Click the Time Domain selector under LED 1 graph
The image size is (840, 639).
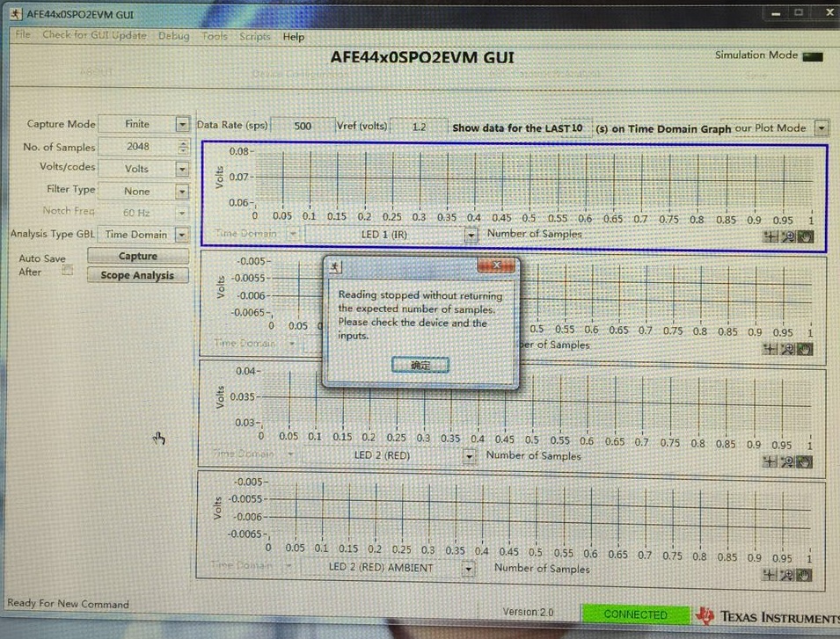(x=256, y=233)
